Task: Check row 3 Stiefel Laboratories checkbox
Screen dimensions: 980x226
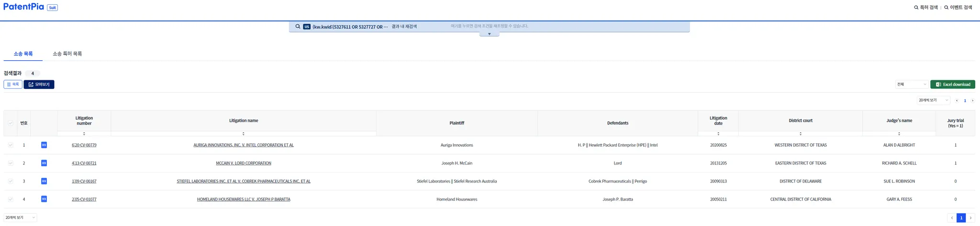Action: [11, 182]
